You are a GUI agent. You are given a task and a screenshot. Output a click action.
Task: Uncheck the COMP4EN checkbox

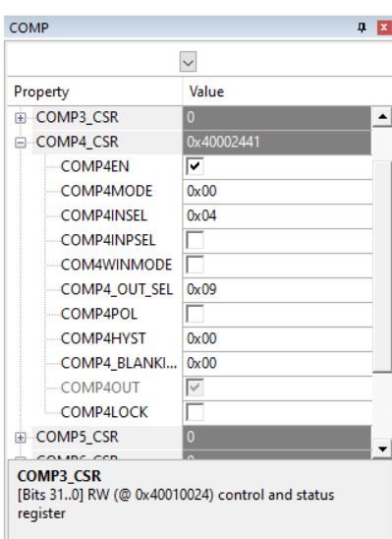click(195, 167)
